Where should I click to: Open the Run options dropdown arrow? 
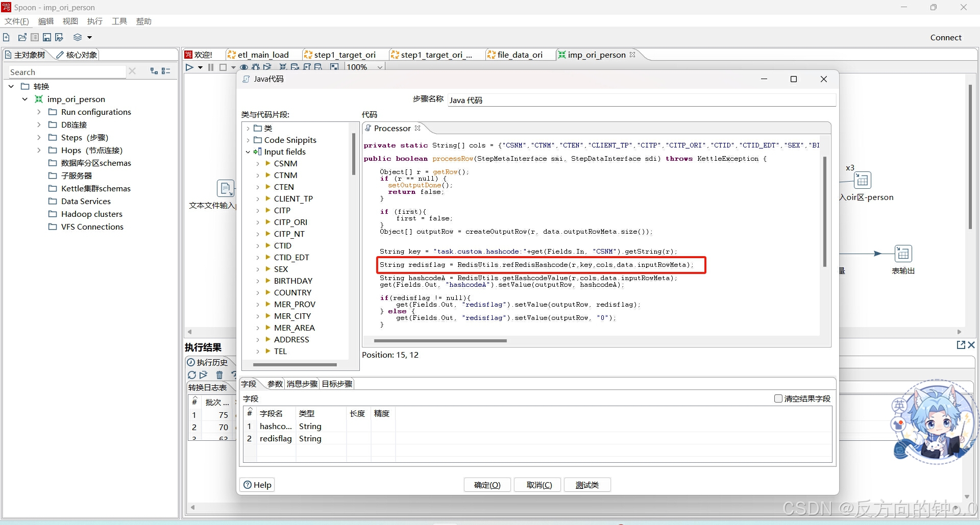click(x=200, y=67)
